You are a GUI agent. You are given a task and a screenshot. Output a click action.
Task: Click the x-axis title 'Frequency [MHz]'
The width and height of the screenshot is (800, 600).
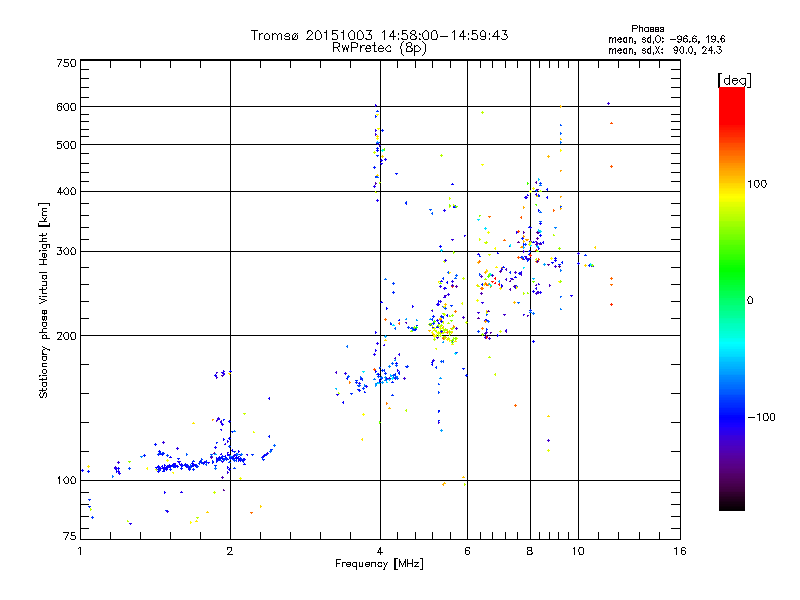point(379,564)
